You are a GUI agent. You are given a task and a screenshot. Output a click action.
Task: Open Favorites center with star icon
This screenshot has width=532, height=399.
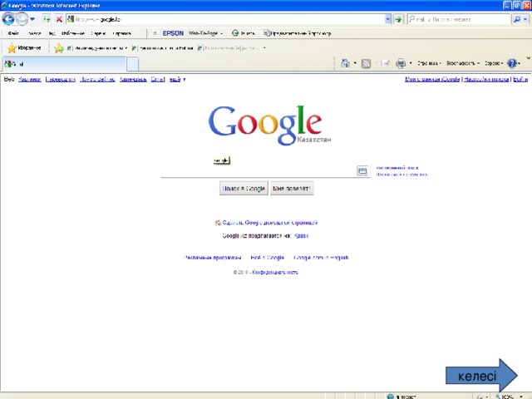(x=24, y=48)
